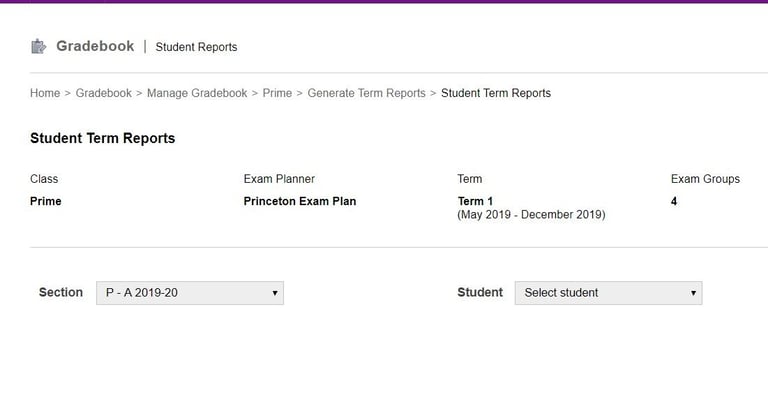Click the May 2019 - December 2019 date range
Viewport: 768px width, 404px height.
pos(531,215)
